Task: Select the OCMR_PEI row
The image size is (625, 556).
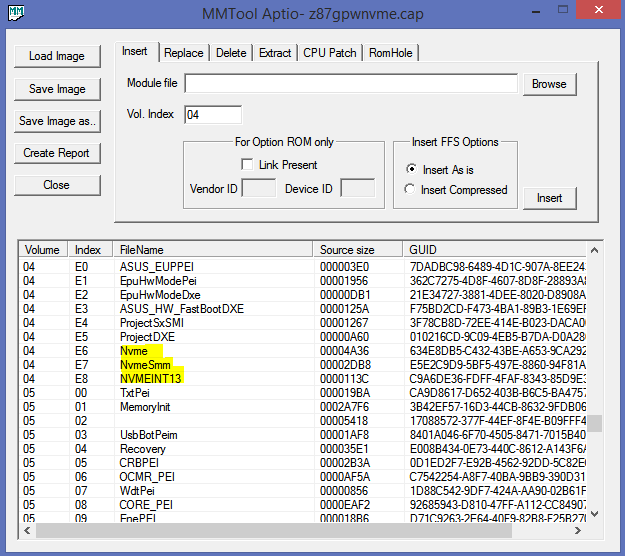Action: (303, 477)
